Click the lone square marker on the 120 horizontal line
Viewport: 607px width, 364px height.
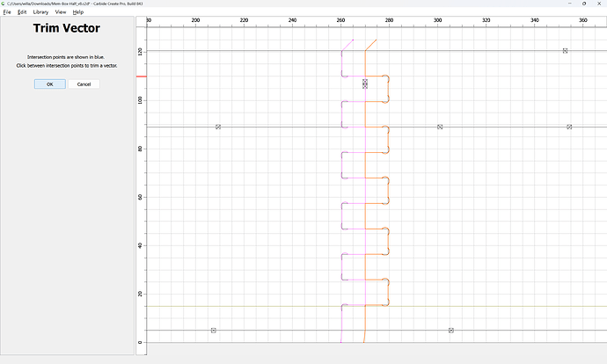[x=565, y=51]
